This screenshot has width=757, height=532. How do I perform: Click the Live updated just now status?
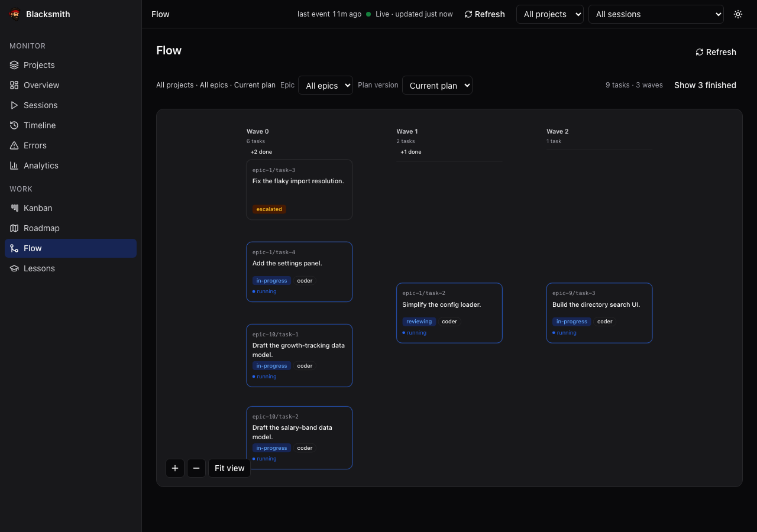click(409, 14)
